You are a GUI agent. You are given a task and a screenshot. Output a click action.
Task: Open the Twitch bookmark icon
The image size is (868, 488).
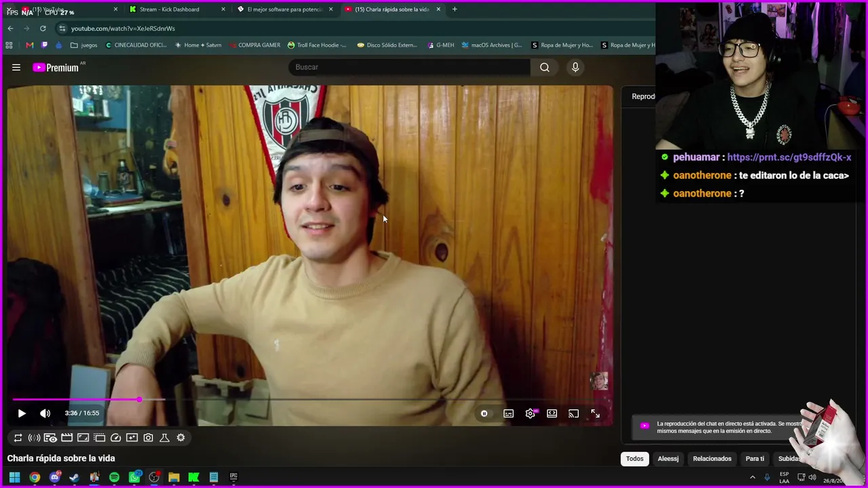(44, 45)
